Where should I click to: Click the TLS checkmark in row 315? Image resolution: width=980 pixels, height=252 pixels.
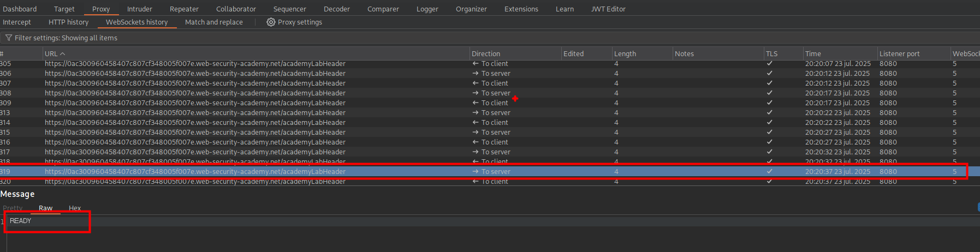[x=769, y=133]
